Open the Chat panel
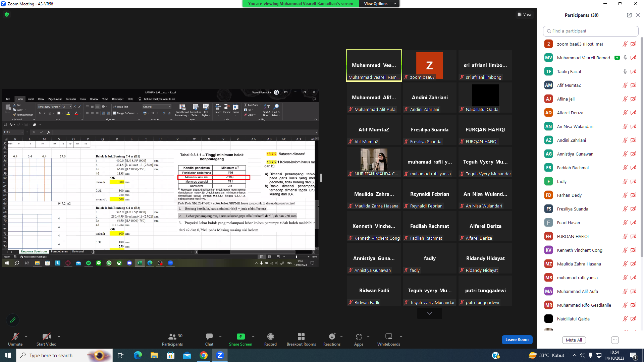 pyautogui.click(x=209, y=339)
